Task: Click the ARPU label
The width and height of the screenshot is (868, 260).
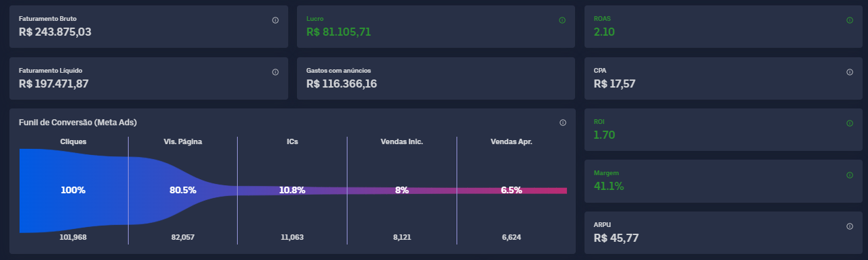Action: (x=602, y=225)
